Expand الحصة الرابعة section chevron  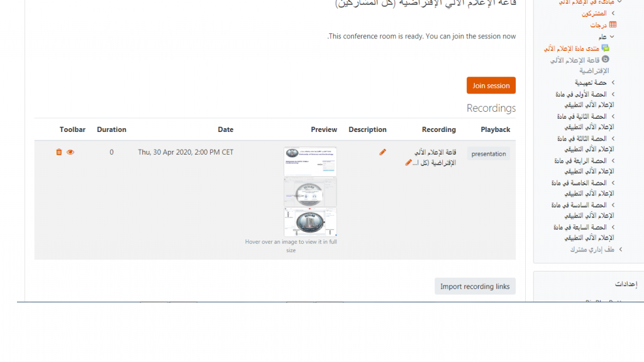point(613,160)
